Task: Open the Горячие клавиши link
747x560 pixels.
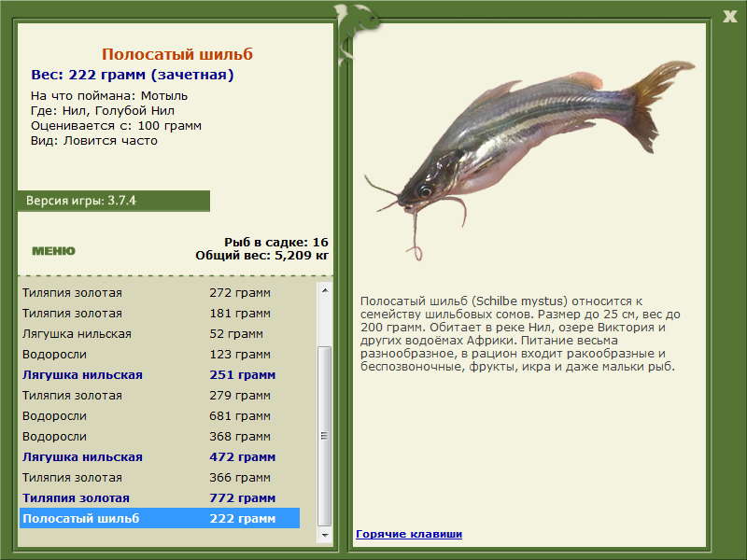Action: coord(408,534)
